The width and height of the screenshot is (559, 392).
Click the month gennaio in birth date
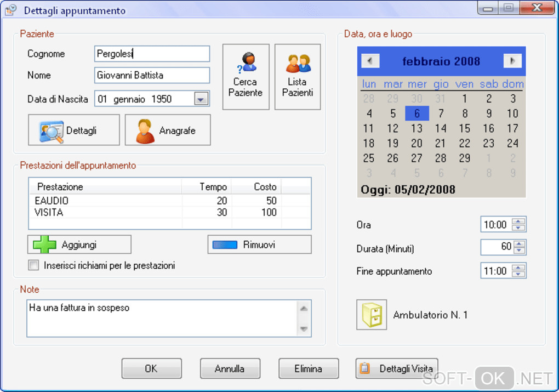tap(129, 99)
